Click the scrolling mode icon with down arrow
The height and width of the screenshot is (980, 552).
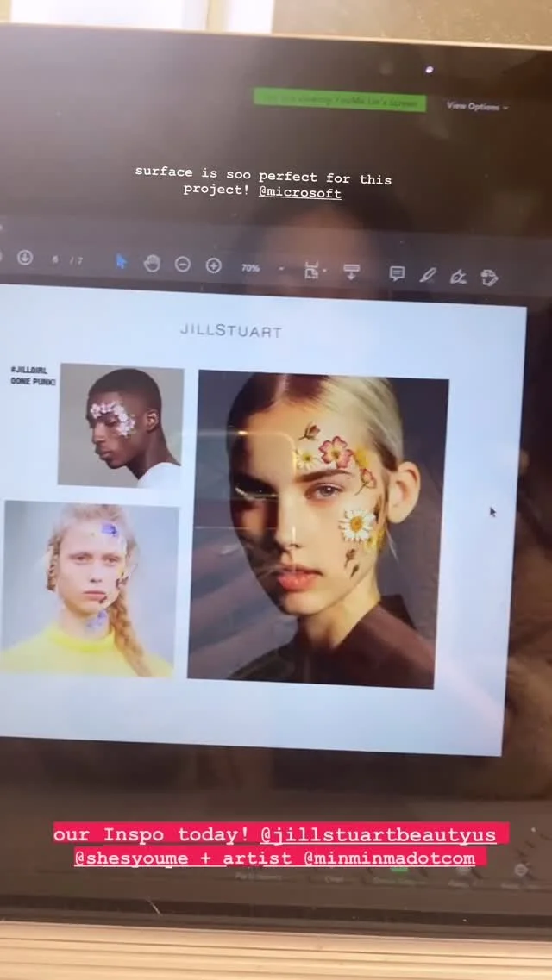pos(351,272)
